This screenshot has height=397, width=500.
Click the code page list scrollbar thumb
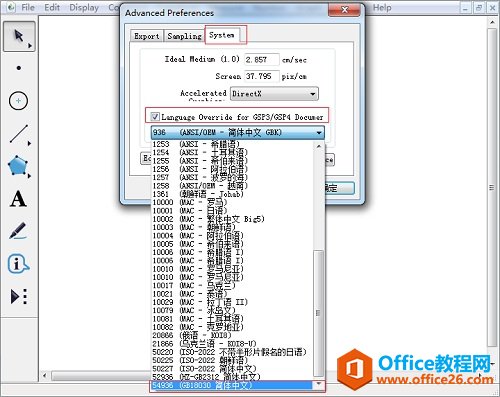tap(319, 313)
